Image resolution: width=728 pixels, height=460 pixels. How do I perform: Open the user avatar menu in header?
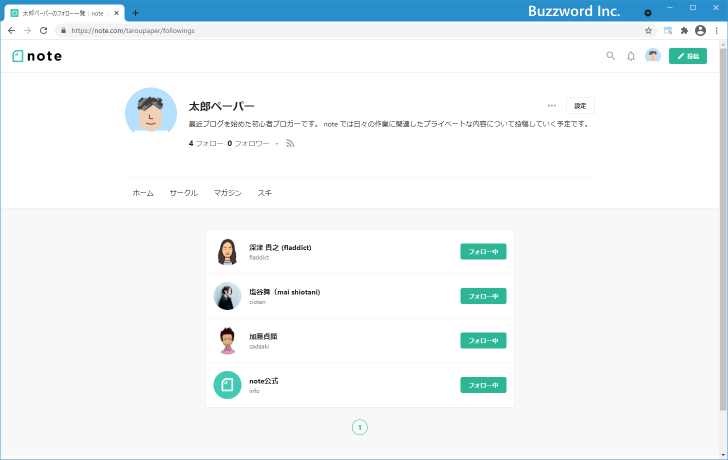pos(653,56)
